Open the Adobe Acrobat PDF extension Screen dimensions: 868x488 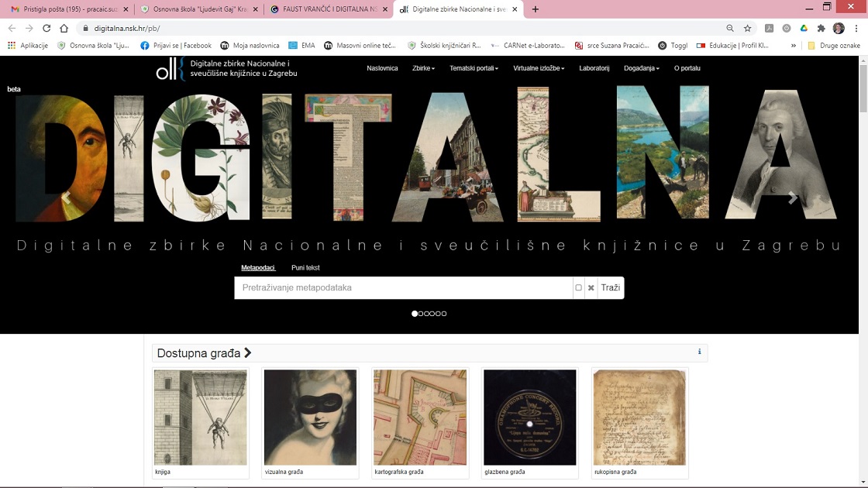point(769,28)
